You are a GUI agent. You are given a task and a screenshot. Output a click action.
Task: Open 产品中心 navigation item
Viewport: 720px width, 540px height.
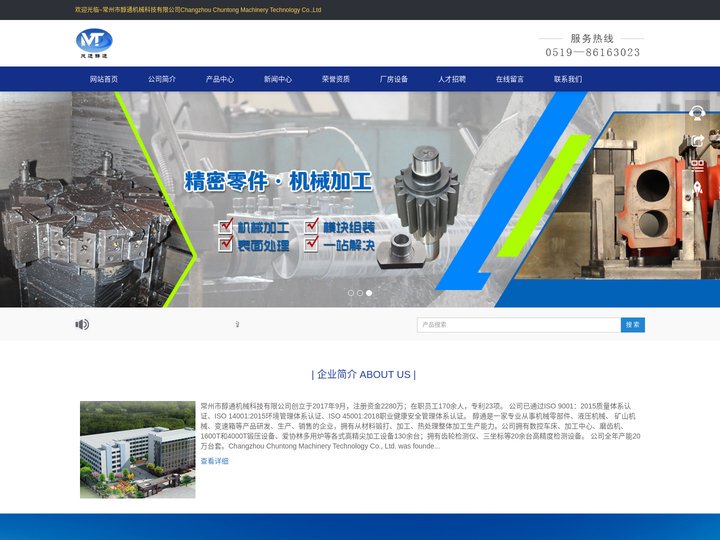click(x=219, y=79)
